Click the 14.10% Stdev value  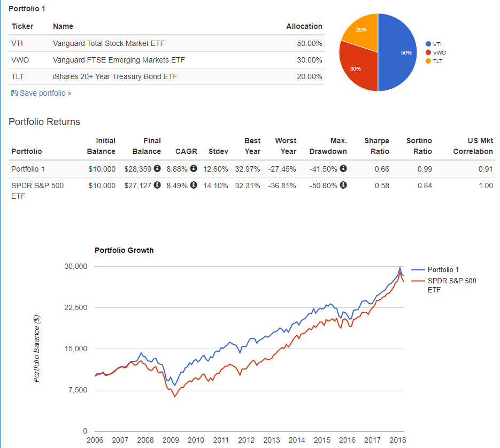[216, 186]
